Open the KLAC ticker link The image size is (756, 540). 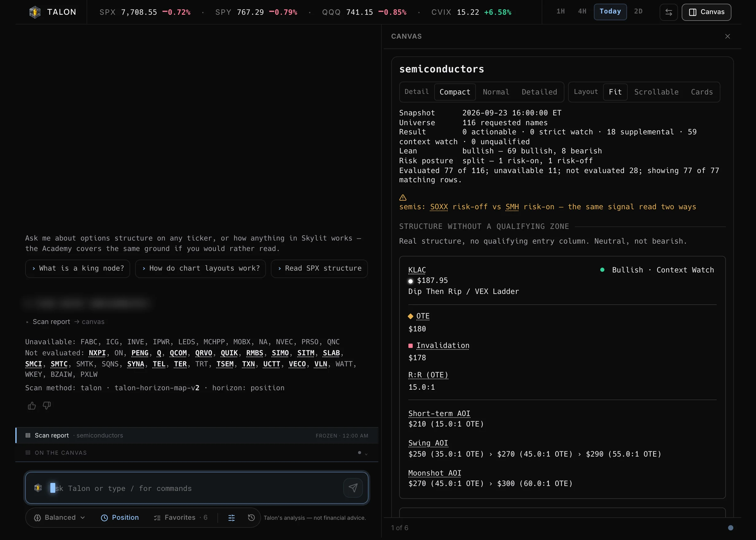[417, 270]
